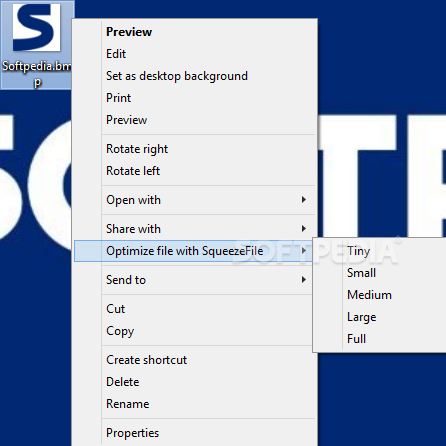This screenshot has height=446, width=446.
Task: Select the Softpedia.bmp desktop file icon
Action: (x=36, y=45)
